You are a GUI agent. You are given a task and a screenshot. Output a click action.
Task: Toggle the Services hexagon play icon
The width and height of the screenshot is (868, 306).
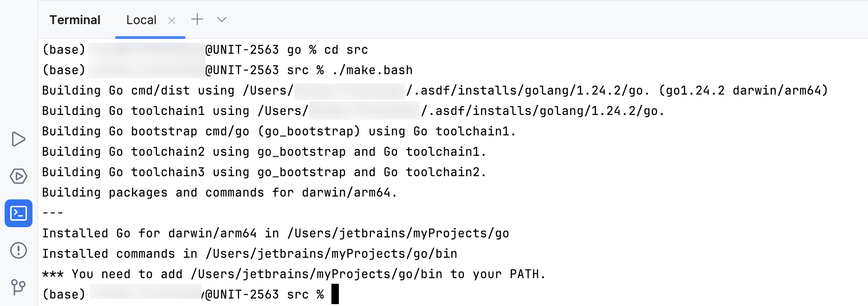(18, 176)
